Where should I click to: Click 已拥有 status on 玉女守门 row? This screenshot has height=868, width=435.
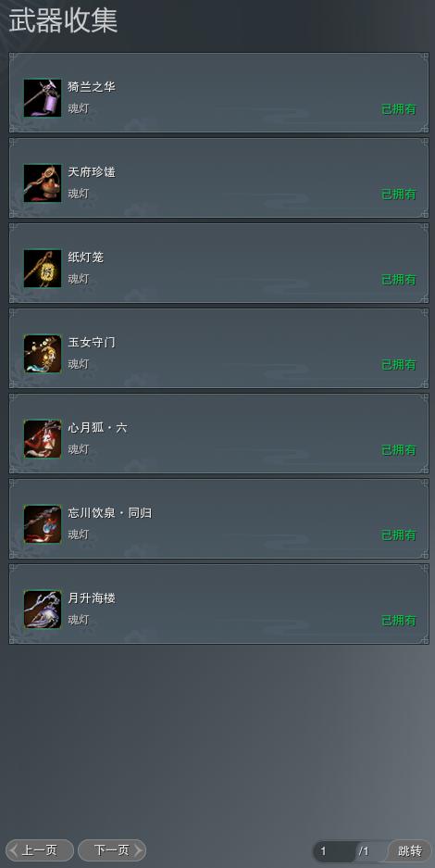(x=399, y=365)
